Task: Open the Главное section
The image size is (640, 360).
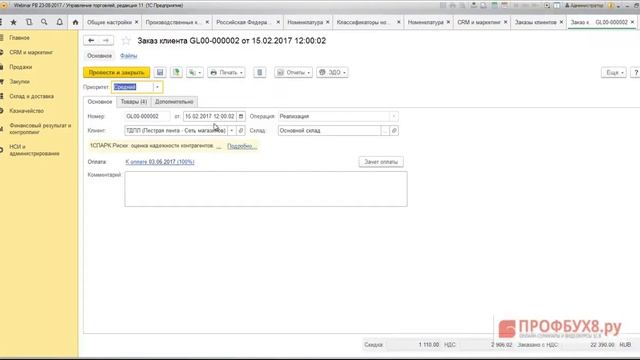Action: [x=20, y=38]
